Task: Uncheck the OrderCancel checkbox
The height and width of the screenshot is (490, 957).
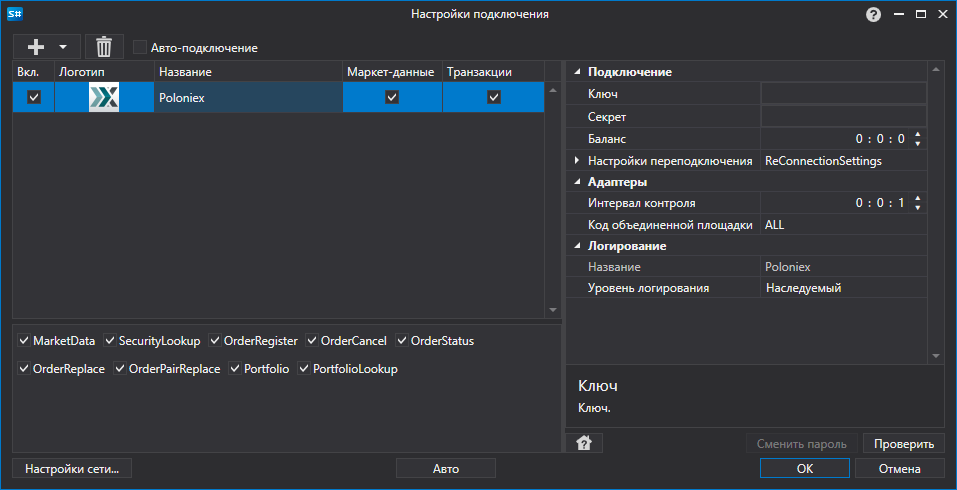Action: [312, 340]
